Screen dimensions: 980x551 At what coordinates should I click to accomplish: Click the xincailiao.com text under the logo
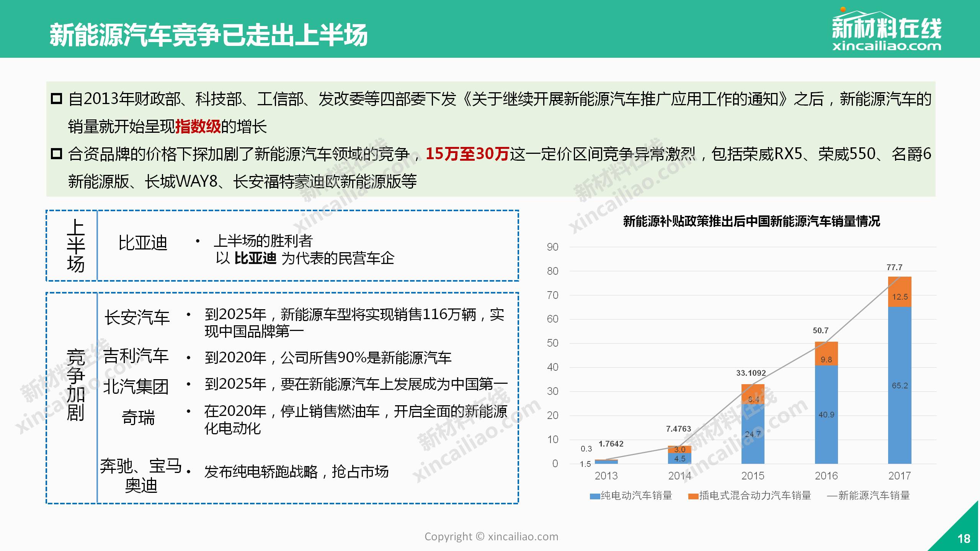point(886,47)
